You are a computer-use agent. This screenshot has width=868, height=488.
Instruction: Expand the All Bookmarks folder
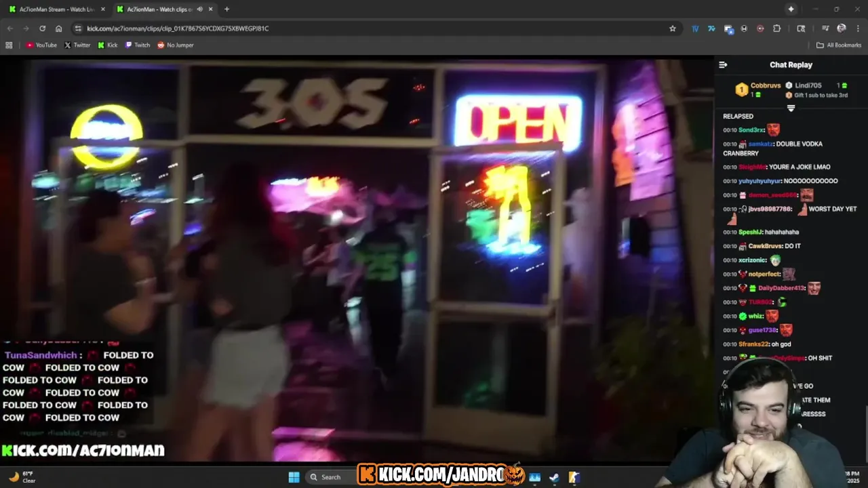(x=839, y=45)
